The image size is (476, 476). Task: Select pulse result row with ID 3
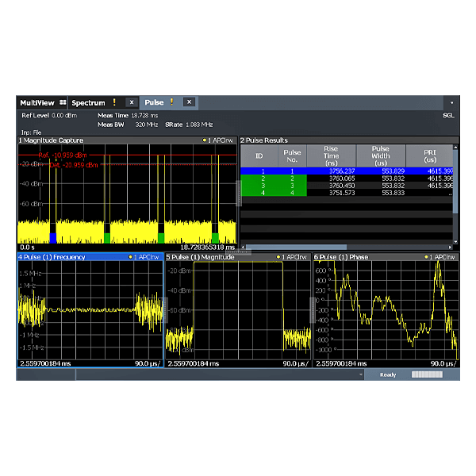(347, 186)
